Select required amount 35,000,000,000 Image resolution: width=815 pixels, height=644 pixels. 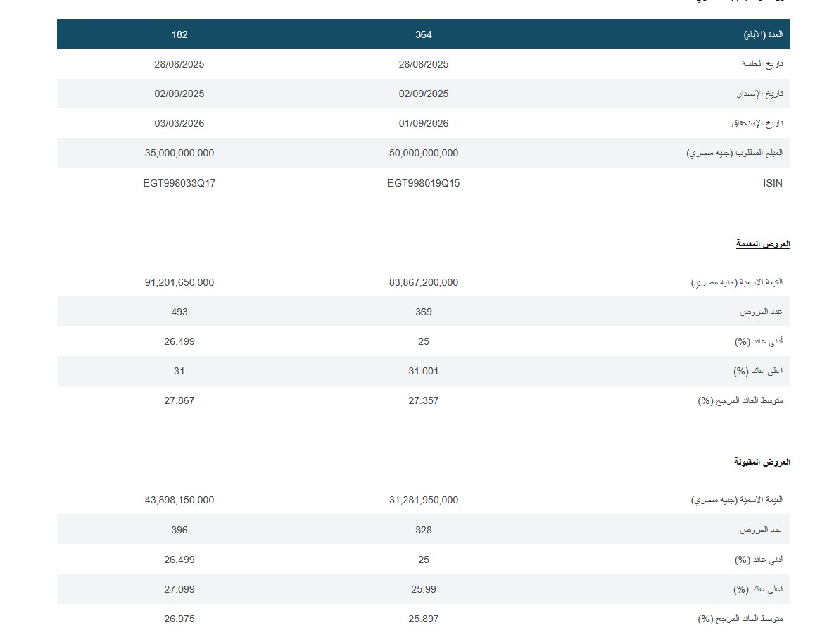(x=179, y=153)
